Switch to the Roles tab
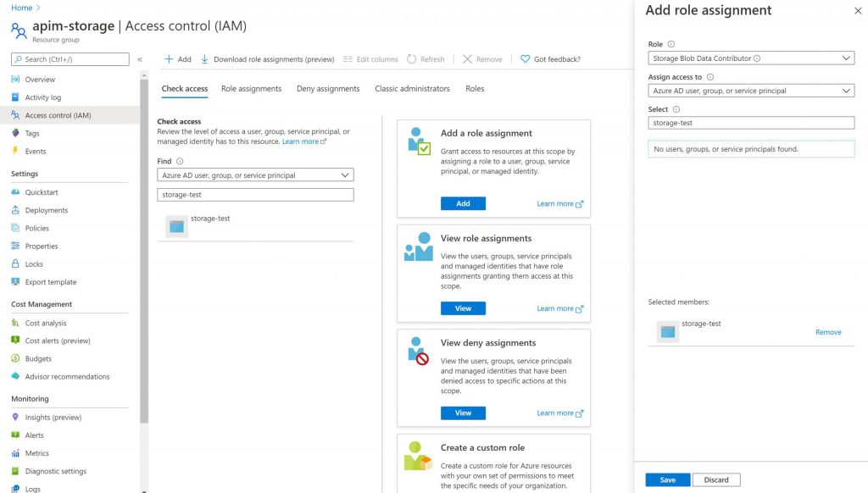868x493 pixels. (x=475, y=89)
